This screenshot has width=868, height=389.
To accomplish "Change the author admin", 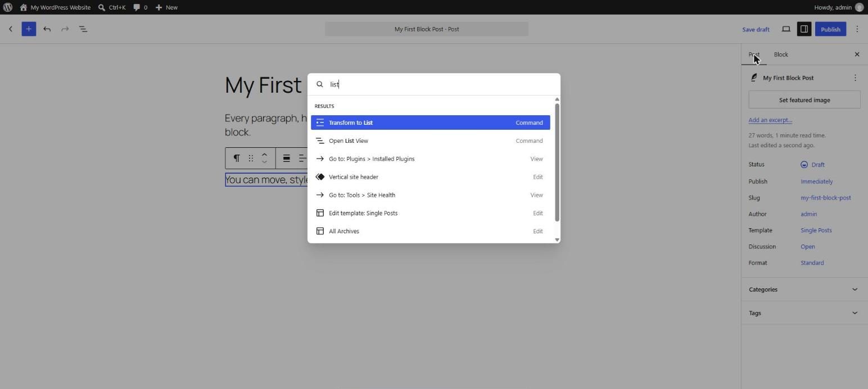I will pyautogui.click(x=809, y=214).
